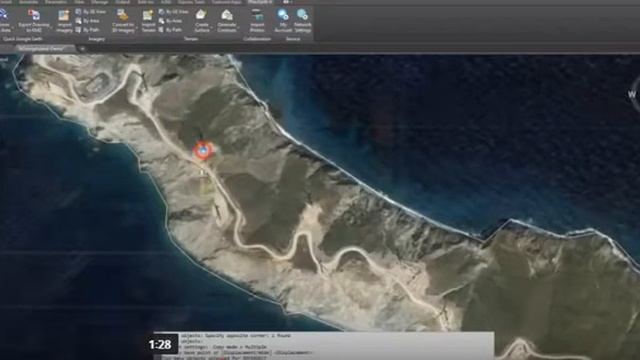Select Terrain By GE View

(x=173, y=12)
